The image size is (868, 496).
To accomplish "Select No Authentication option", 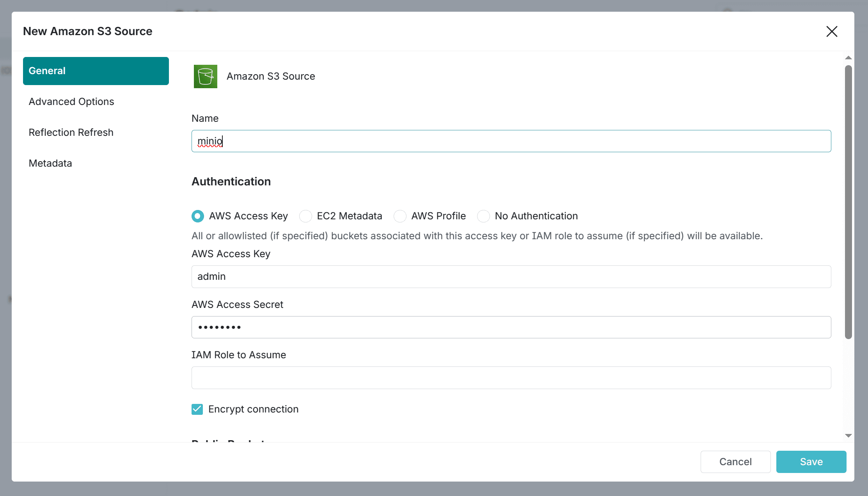I will point(483,216).
